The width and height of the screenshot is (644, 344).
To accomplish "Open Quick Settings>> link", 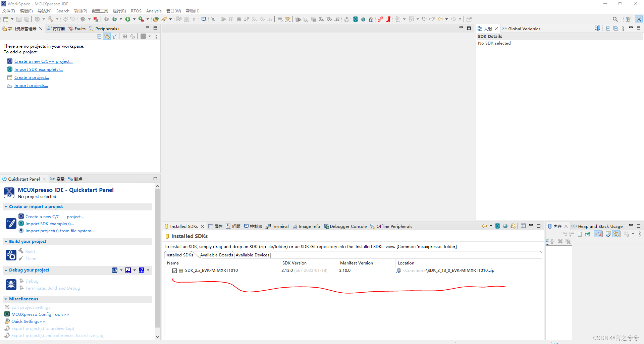I will pos(28,322).
